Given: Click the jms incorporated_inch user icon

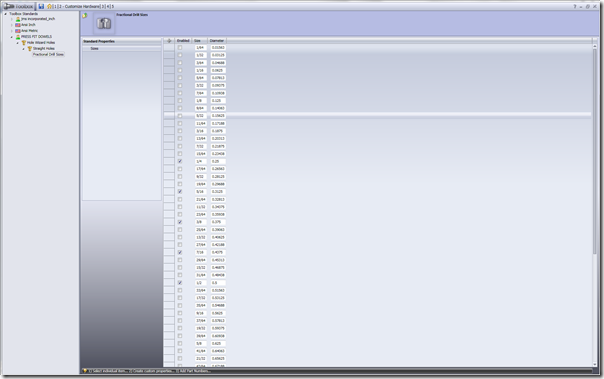Looking at the screenshot, I should (18, 19).
